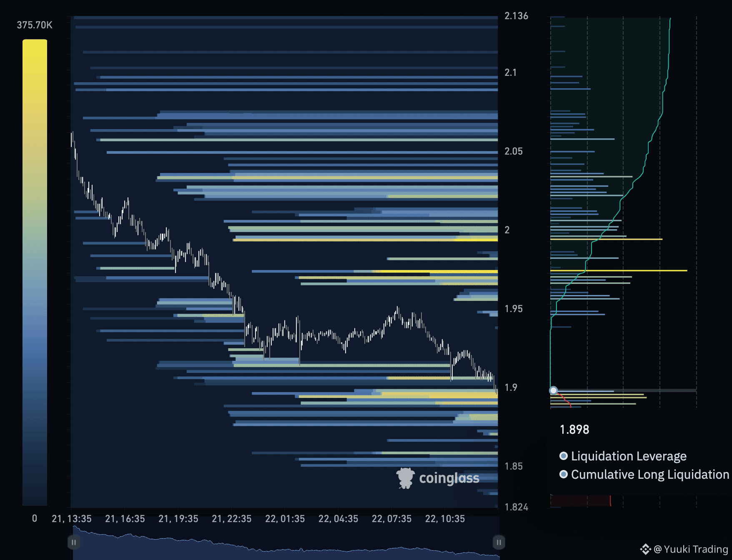Click the longest yellow liquidation leverage bar
Viewport: 732px width, 560px height.
click(x=619, y=271)
